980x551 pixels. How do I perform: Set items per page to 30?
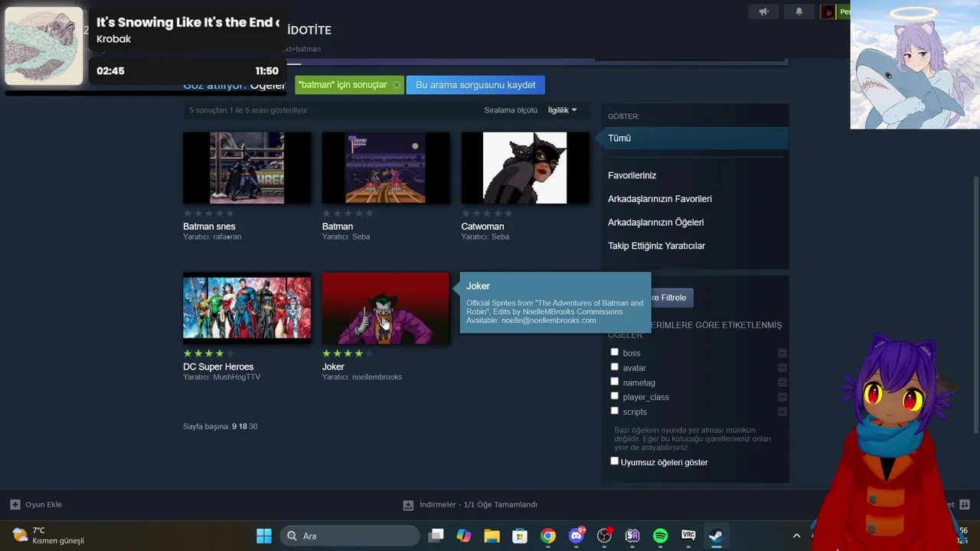(x=253, y=426)
